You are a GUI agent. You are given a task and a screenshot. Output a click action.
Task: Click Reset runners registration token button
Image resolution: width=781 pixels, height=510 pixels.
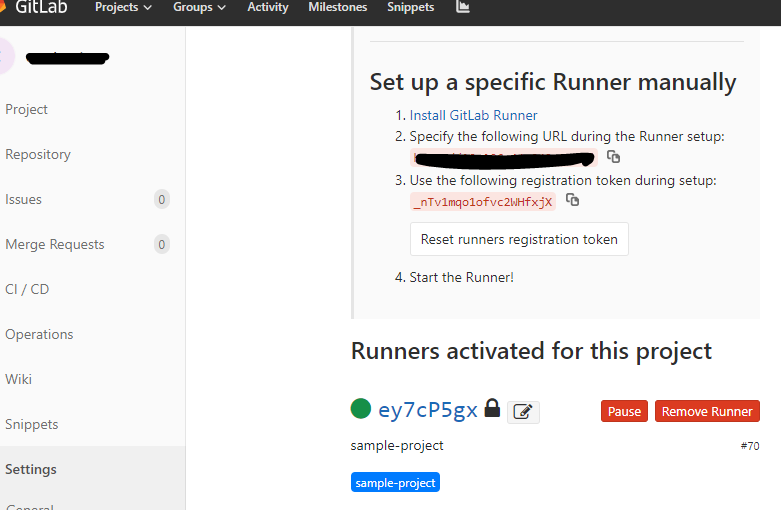[x=519, y=239]
